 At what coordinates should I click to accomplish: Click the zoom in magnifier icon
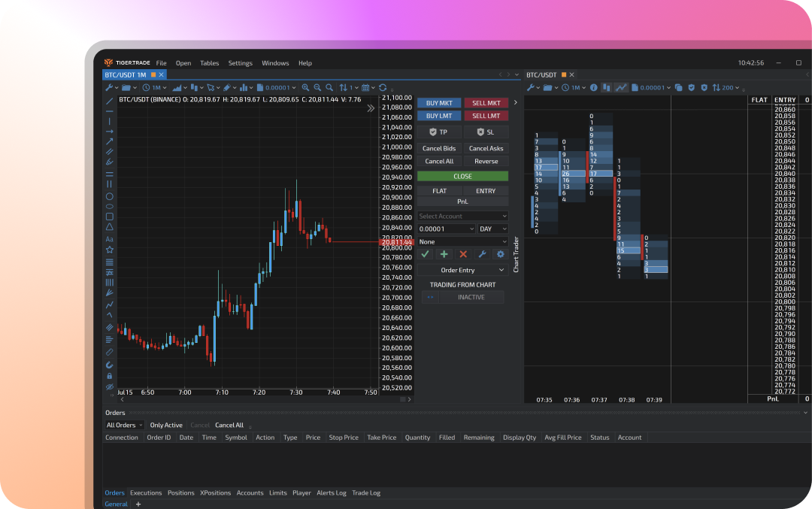coord(317,88)
